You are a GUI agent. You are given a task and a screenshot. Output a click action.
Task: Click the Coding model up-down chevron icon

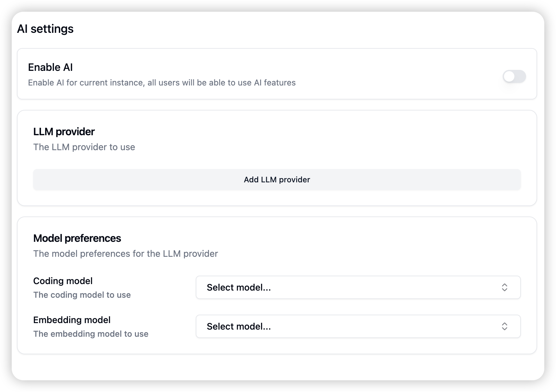(504, 287)
